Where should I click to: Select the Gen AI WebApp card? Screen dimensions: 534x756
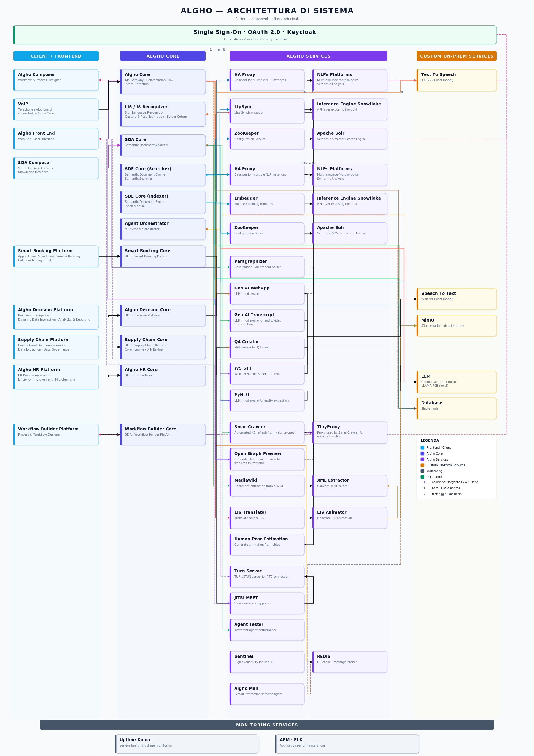point(267,294)
